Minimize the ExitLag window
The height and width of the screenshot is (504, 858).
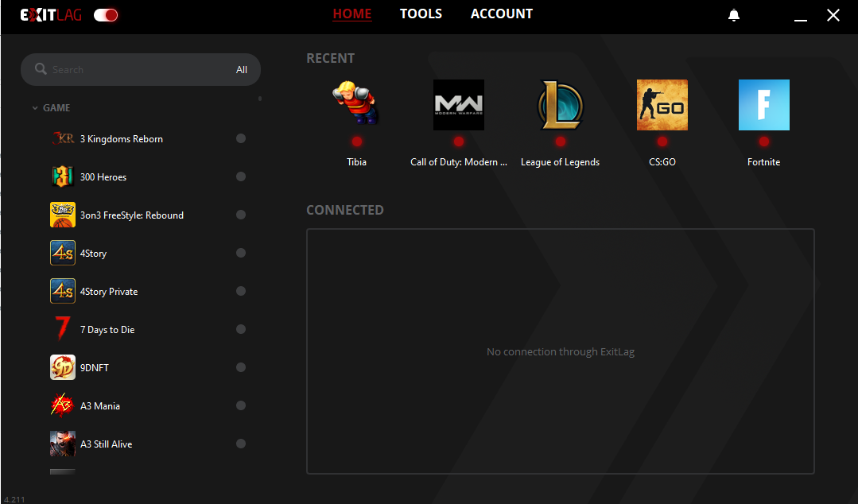pyautogui.click(x=801, y=20)
